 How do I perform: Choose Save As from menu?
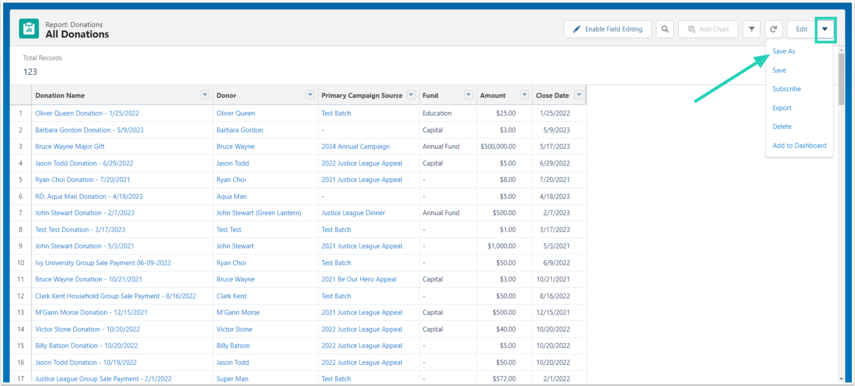(784, 51)
